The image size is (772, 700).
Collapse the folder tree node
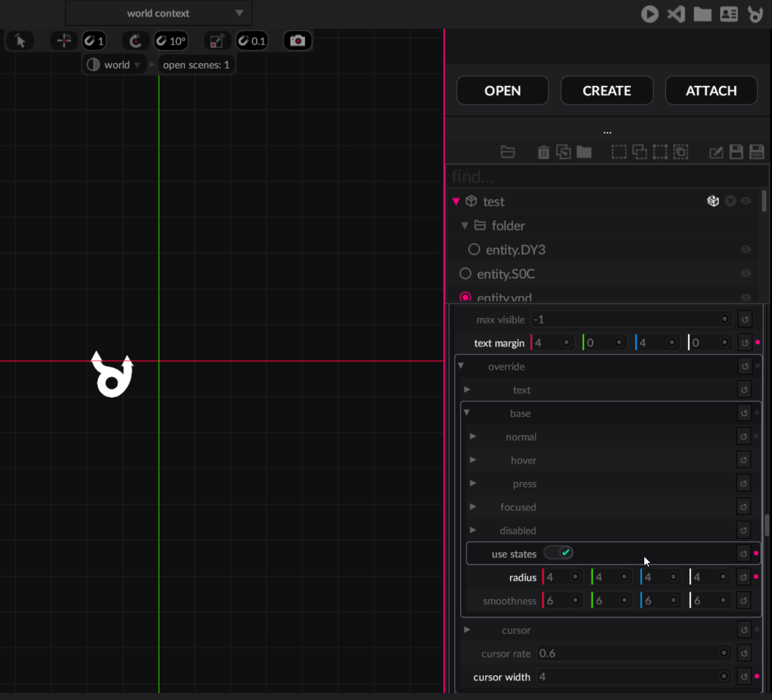point(464,226)
